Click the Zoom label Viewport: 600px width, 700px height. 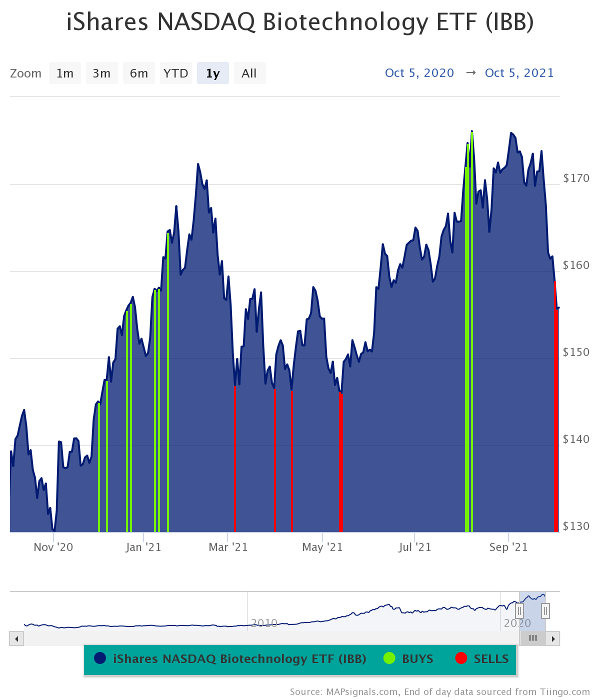pos(25,73)
